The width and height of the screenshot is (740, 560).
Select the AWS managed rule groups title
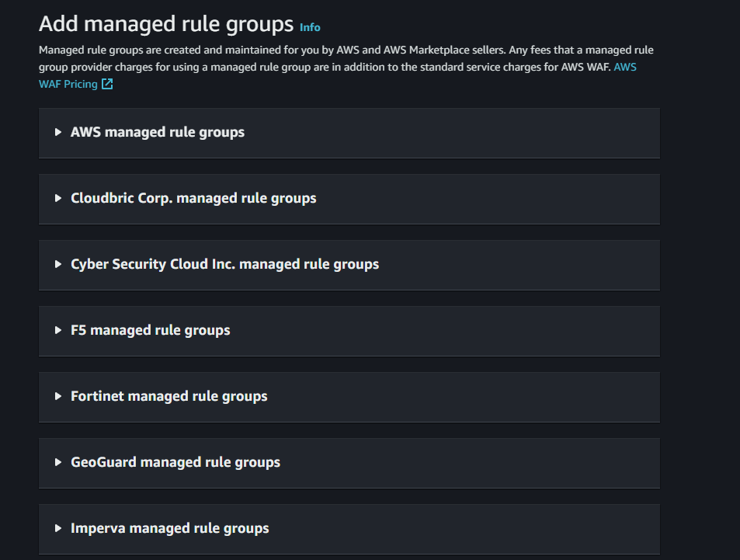tap(158, 132)
